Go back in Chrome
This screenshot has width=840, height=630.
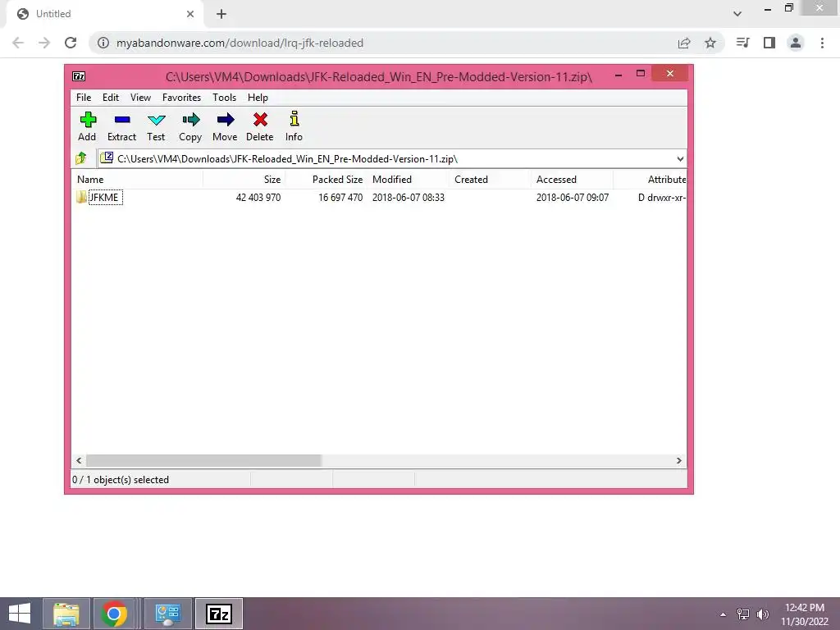[x=18, y=43]
